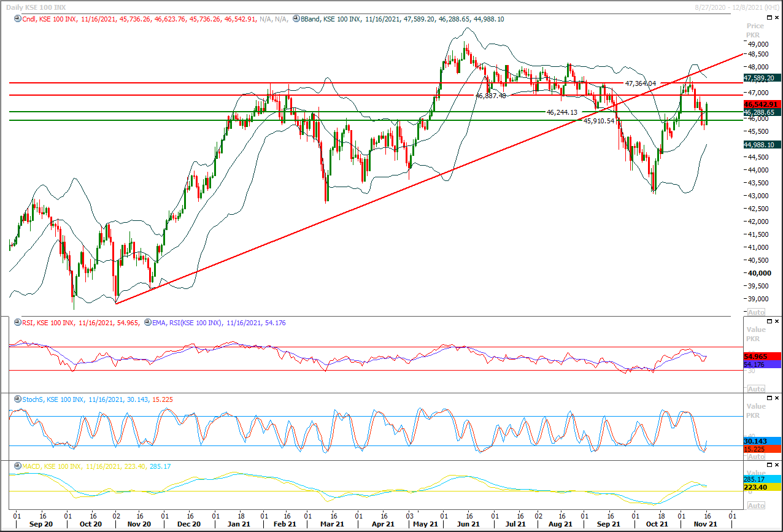Click the 47,364.04 red resistance line label
Image resolution: width=783 pixels, height=532 pixels.
pos(641,83)
